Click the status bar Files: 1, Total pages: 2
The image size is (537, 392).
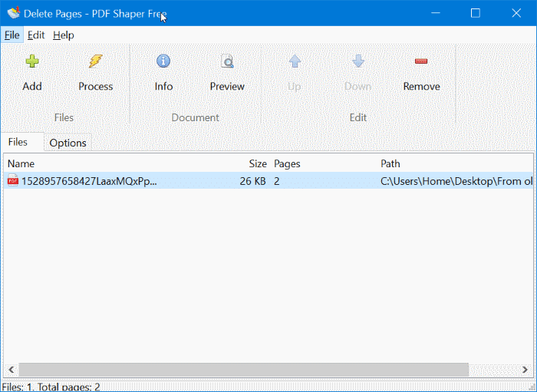(51, 387)
